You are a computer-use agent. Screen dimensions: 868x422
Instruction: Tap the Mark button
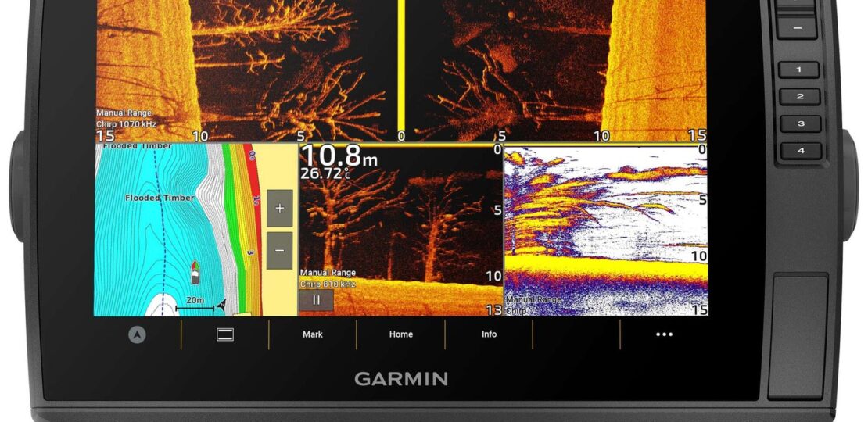coord(313,334)
